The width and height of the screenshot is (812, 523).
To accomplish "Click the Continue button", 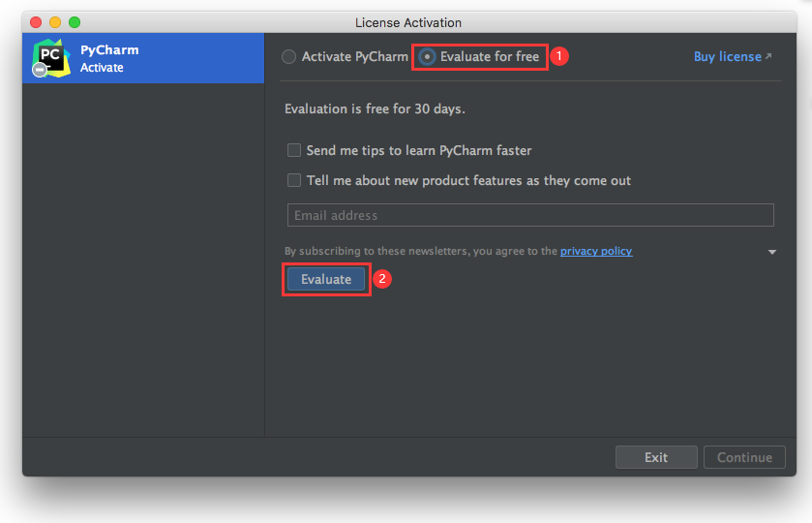I will [744, 457].
